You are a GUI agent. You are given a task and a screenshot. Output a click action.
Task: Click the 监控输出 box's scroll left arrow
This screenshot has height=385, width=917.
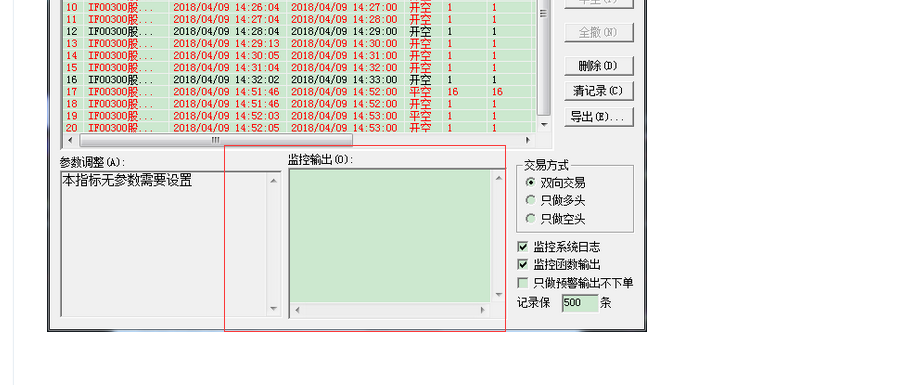(x=297, y=310)
